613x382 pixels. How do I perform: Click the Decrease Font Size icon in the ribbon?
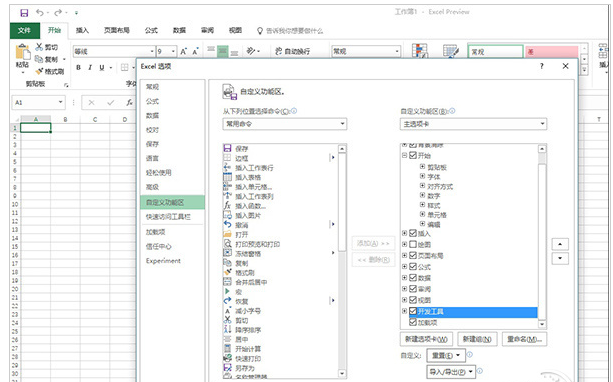click(195, 51)
